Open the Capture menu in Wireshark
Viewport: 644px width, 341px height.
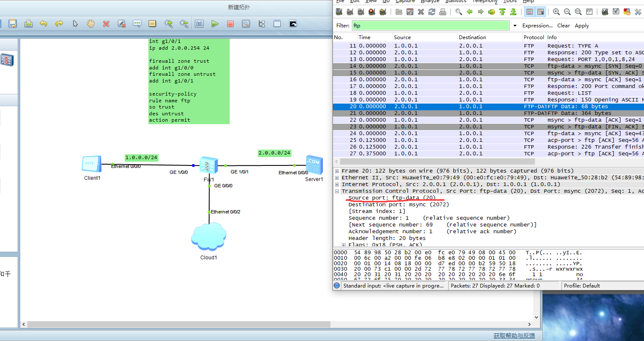(405, 2)
